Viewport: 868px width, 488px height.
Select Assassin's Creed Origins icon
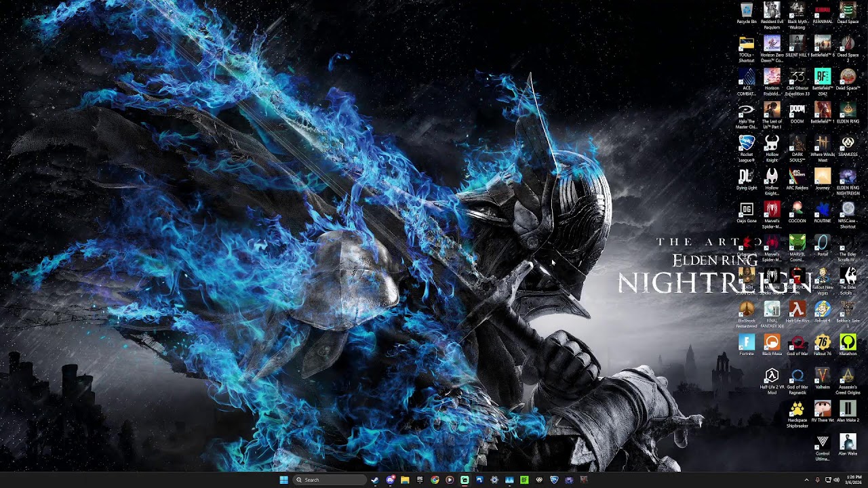pyautogui.click(x=848, y=381)
